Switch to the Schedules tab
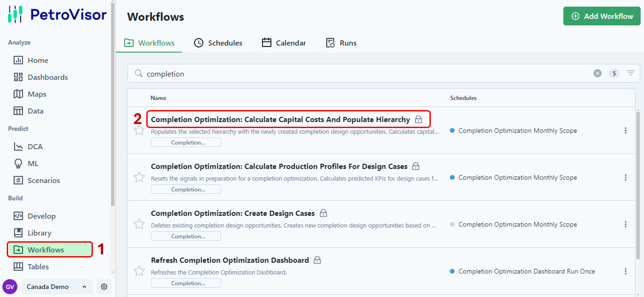Viewport: 644px width, 297px height. tap(218, 43)
